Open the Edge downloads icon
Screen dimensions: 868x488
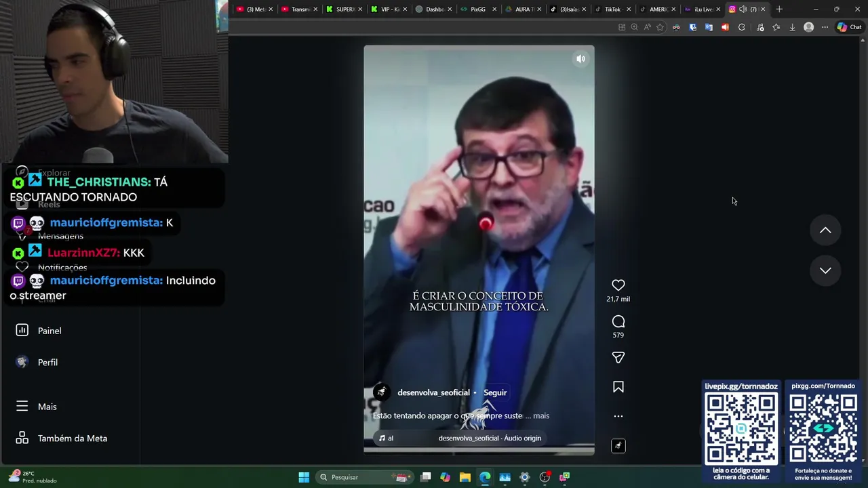(x=792, y=27)
